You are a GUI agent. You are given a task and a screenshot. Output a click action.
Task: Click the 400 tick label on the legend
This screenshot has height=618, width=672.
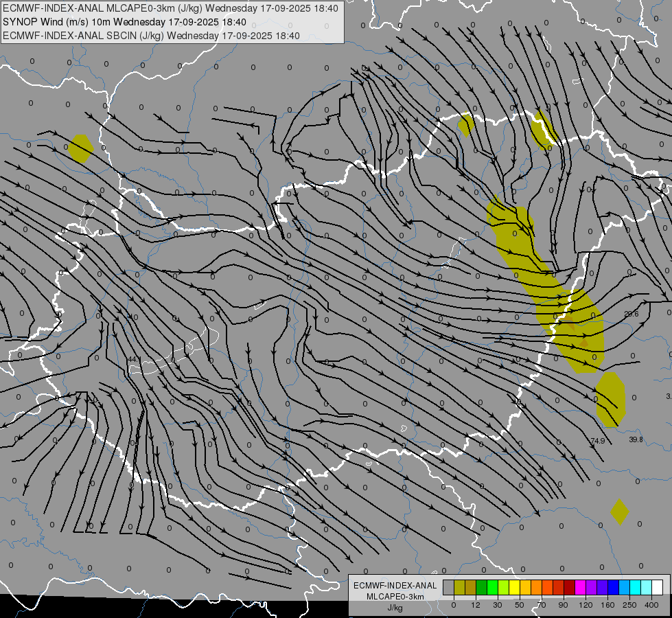pos(651,605)
